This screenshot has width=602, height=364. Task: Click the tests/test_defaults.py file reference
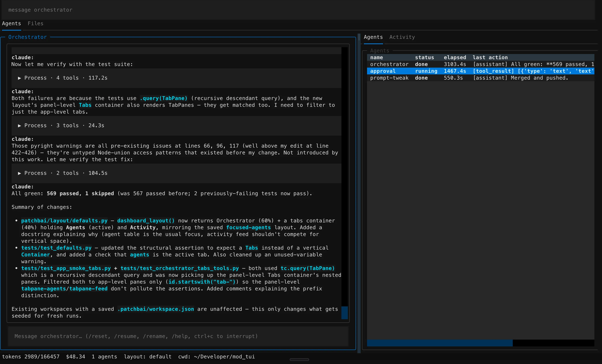(56, 248)
